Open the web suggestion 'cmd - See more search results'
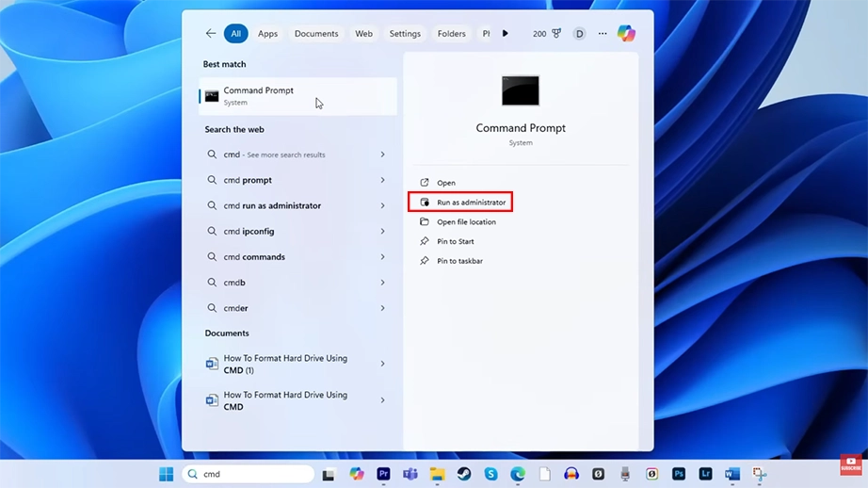This screenshot has width=868, height=488. 297,155
